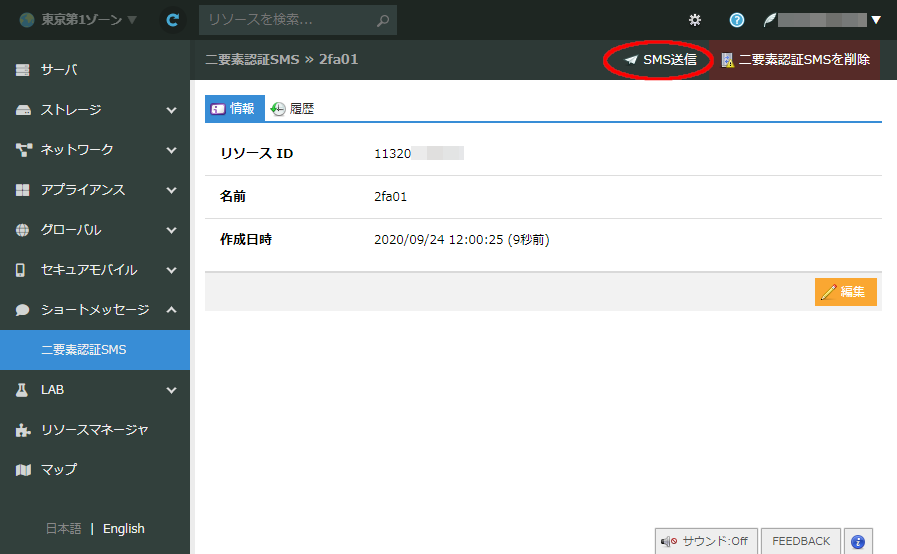Open リソースマネージャ in the sidebar
The image size is (897, 554).
[94, 430]
